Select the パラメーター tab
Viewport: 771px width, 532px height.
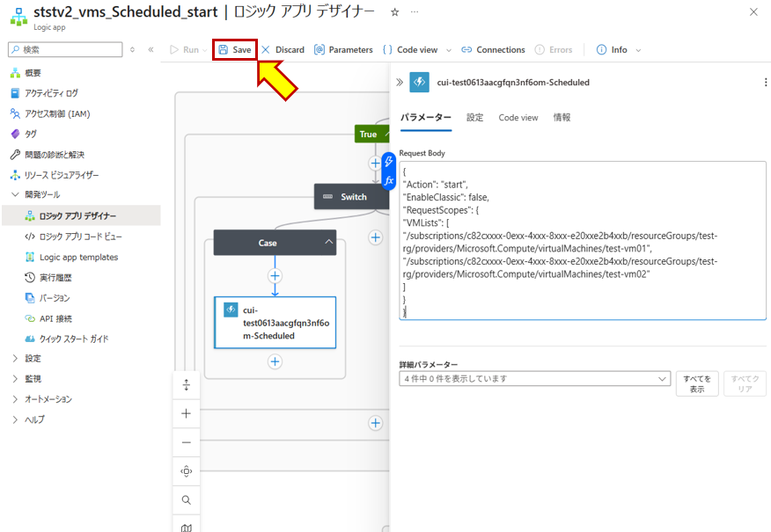tap(426, 118)
